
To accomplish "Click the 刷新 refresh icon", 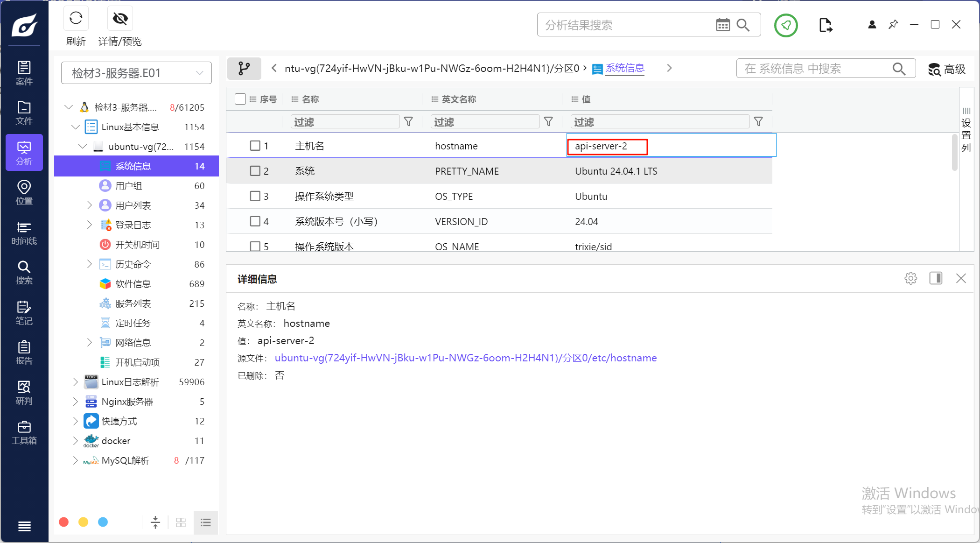I will coord(76,19).
